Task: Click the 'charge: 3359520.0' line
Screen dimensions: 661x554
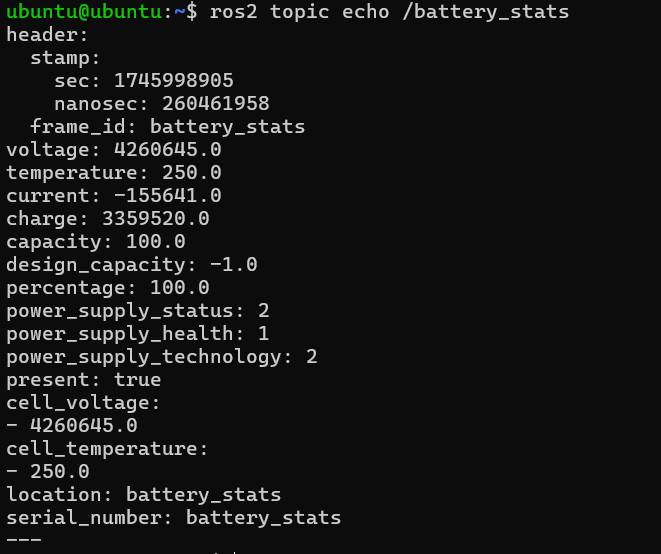Action: coord(108,219)
